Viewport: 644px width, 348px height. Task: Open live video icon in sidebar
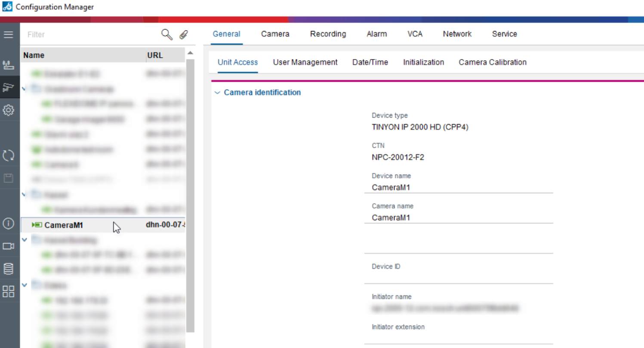click(9, 246)
